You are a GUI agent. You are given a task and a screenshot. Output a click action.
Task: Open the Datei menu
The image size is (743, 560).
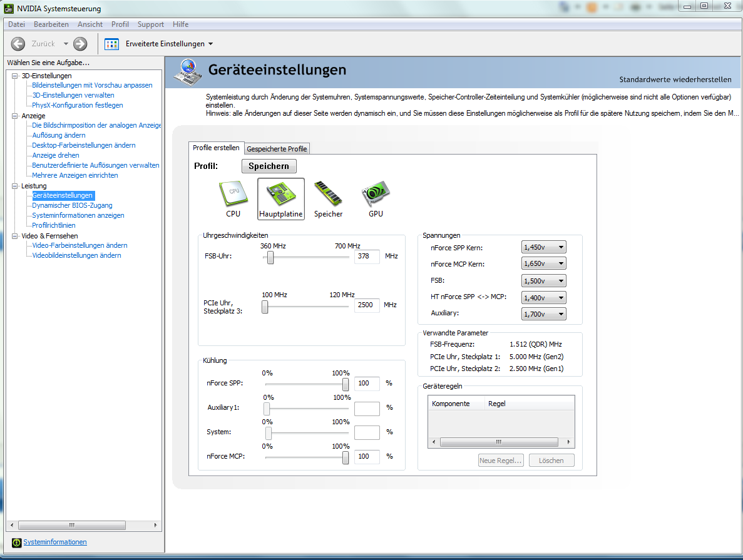[16, 24]
